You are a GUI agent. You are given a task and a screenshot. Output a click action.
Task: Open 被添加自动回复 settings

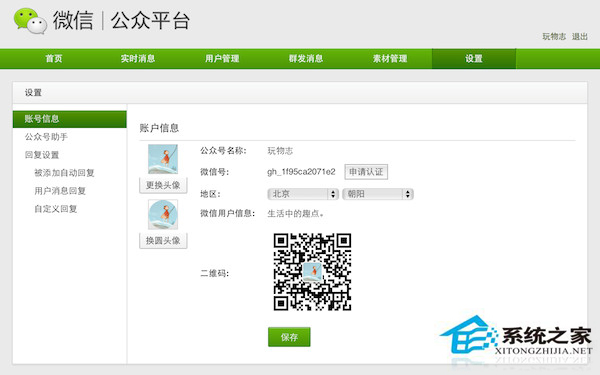coord(64,173)
